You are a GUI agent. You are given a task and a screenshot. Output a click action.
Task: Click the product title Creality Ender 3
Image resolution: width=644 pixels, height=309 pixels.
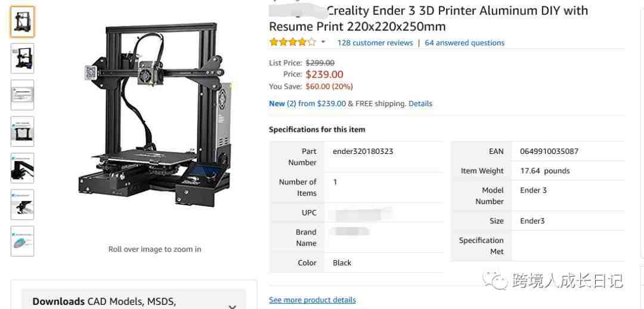428,18
